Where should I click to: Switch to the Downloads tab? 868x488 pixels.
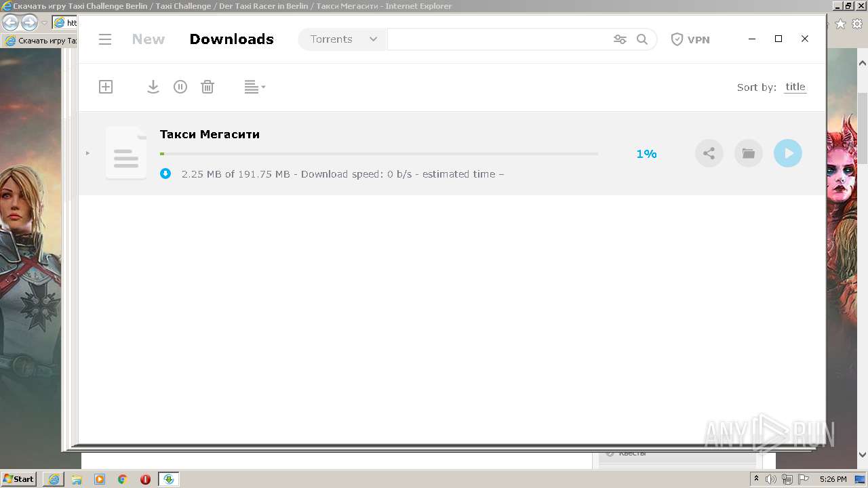click(232, 39)
